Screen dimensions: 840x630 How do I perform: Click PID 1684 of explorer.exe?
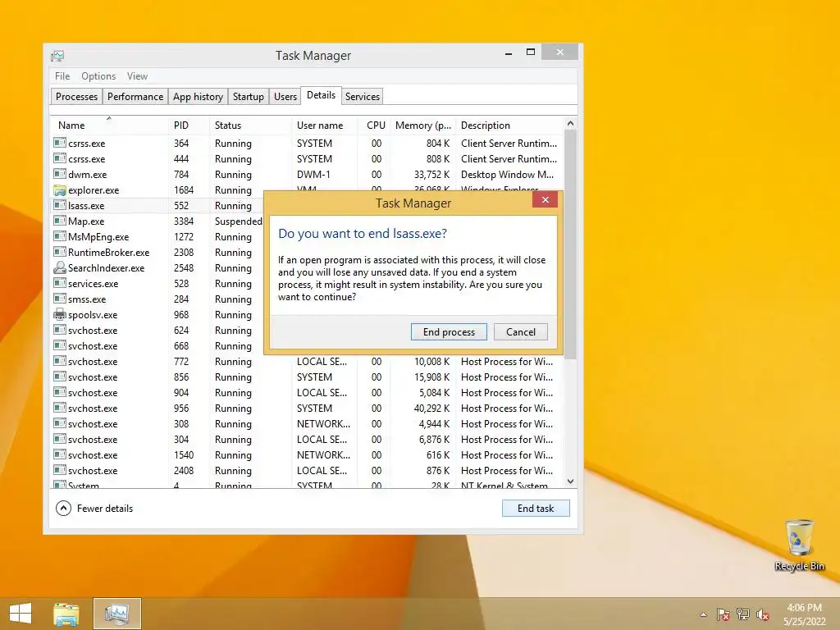[x=183, y=189]
